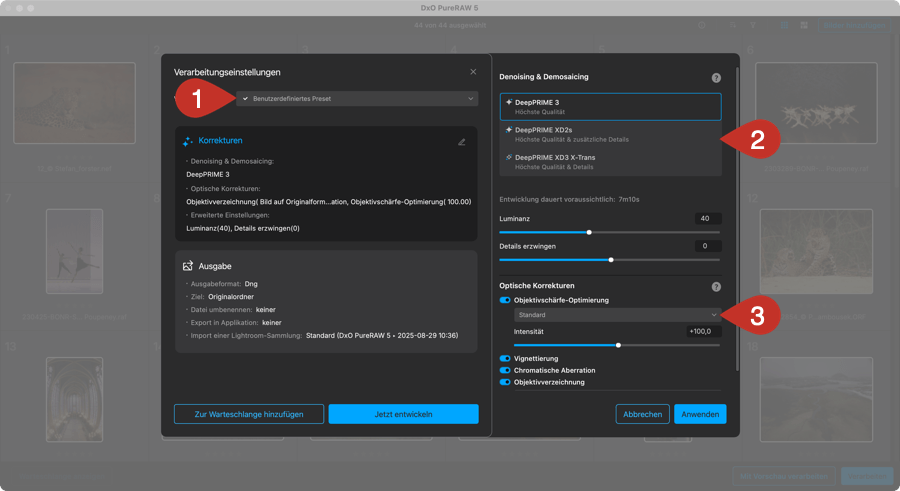Click the Abbrechen button
Image resolution: width=900 pixels, height=491 pixels.
(x=642, y=414)
